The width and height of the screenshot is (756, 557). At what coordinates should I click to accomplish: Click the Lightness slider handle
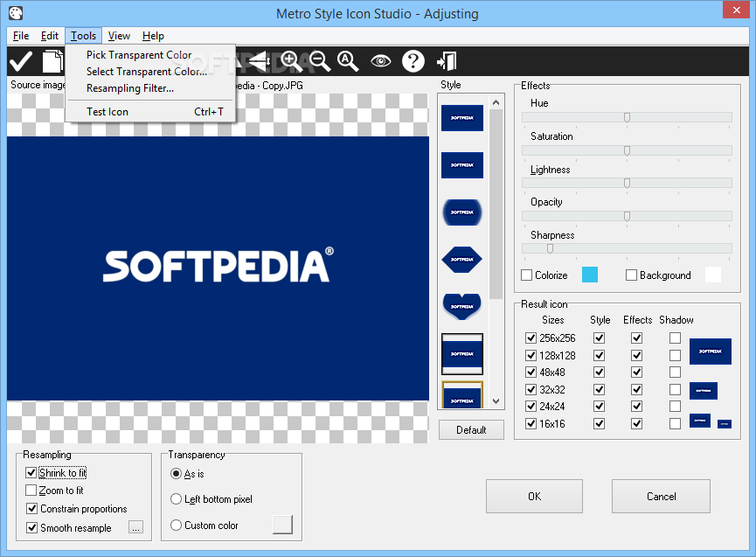tap(627, 184)
